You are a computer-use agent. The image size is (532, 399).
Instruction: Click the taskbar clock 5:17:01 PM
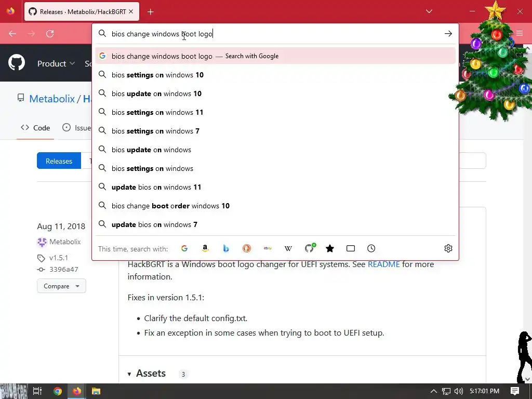click(x=484, y=391)
